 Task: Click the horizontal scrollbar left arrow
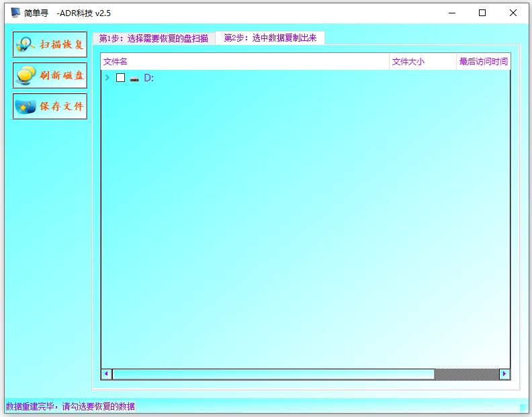coord(106,374)
